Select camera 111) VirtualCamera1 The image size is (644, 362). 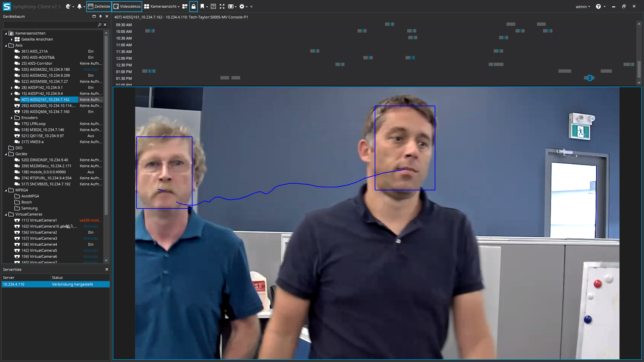click(x=39, y=220)
